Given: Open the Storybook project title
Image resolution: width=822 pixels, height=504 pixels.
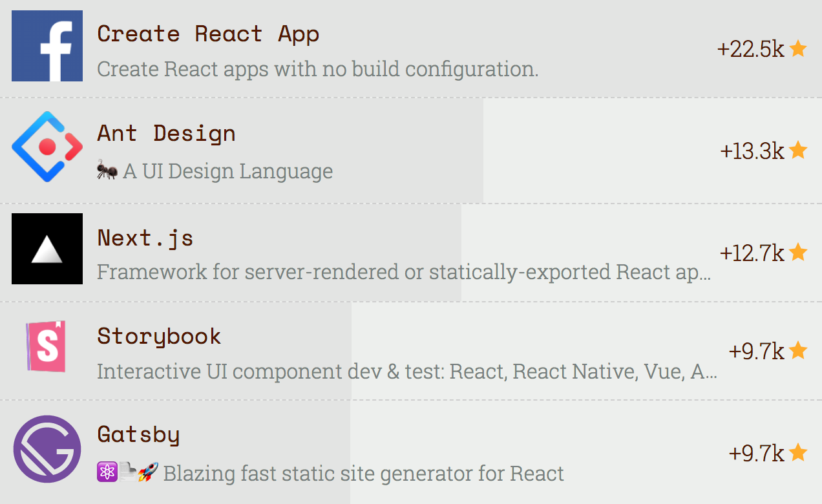Looking at the screenshot, I should [159, 336].
